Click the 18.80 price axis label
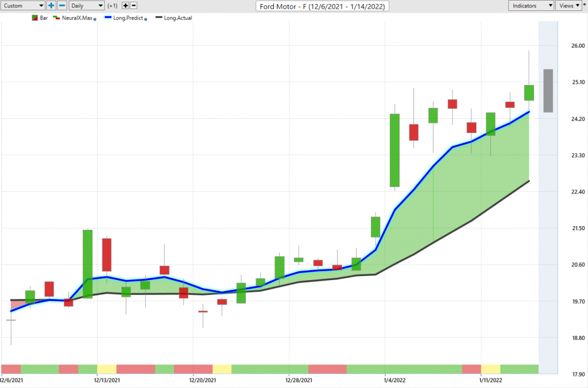The height and width of the screenshot is (388, 588). pos(578,337)
